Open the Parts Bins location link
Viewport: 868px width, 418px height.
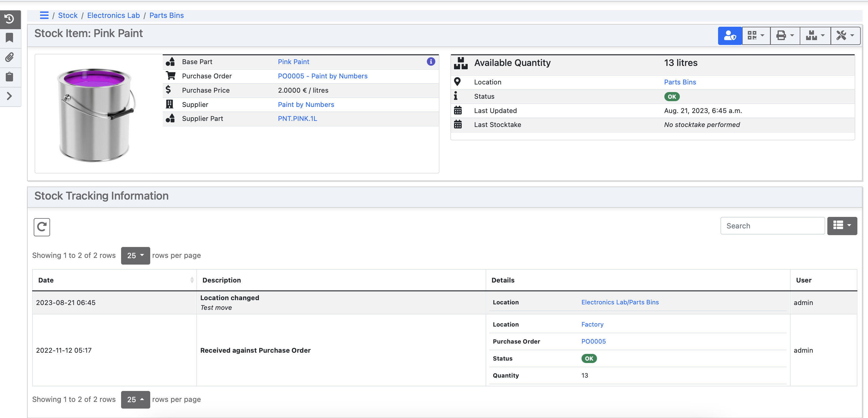click(680, 82)
